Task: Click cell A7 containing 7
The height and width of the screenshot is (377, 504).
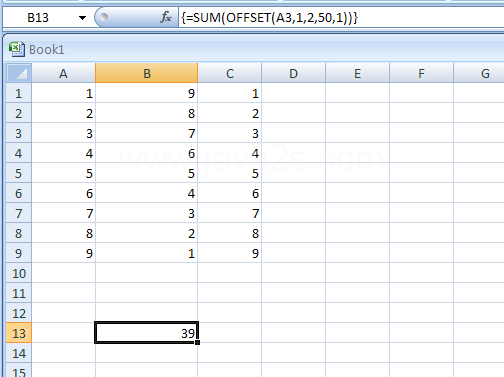Action: click(63, 213)
